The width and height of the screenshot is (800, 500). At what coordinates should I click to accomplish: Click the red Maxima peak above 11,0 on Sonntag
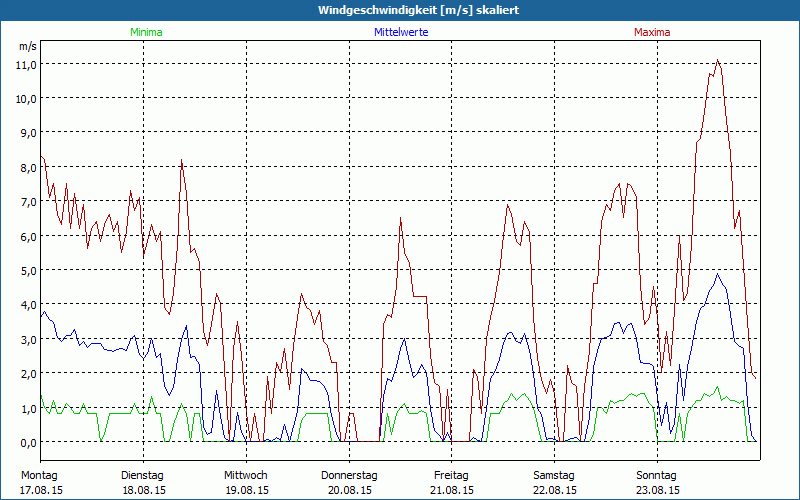pyautogui.click(x=718, y=60)
